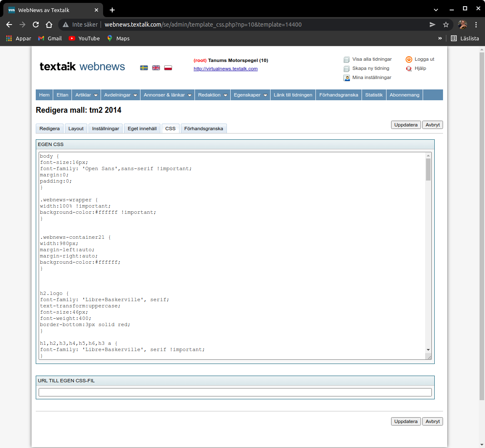Image resolution: width=485 pixels, height=448 pixels.
Task: Click the Skapa ny tidning link
Action: tap(371, 68)
